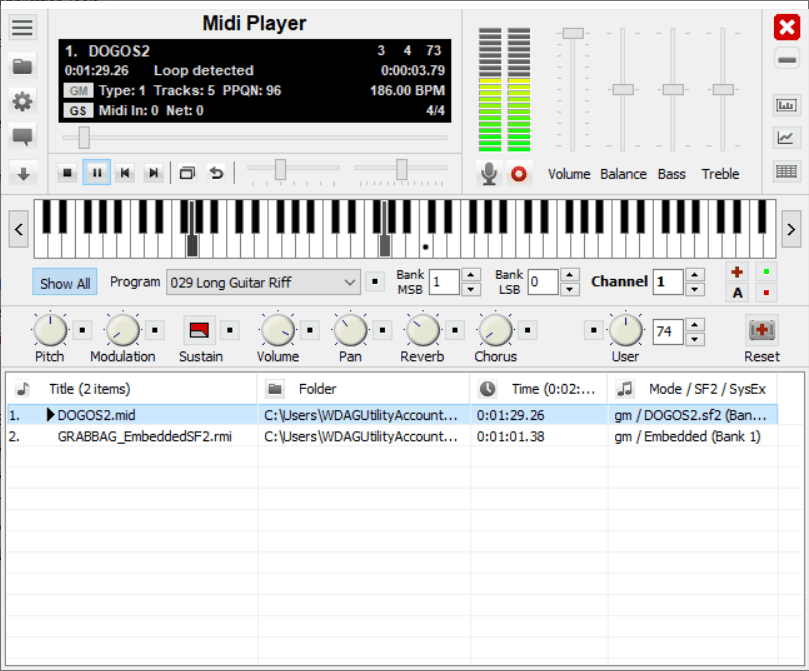Decrease Channel number with down arrow
The height and width of the screenshot is (671, 809).
pyautogui.click(x=694, y=289)
